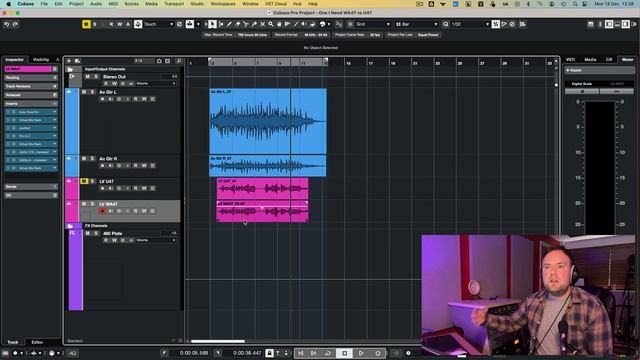The height and width of the screenshot is (360, 640).
Task: Open Stereo Out Volume automation dropdown
Action: point(156,84)
